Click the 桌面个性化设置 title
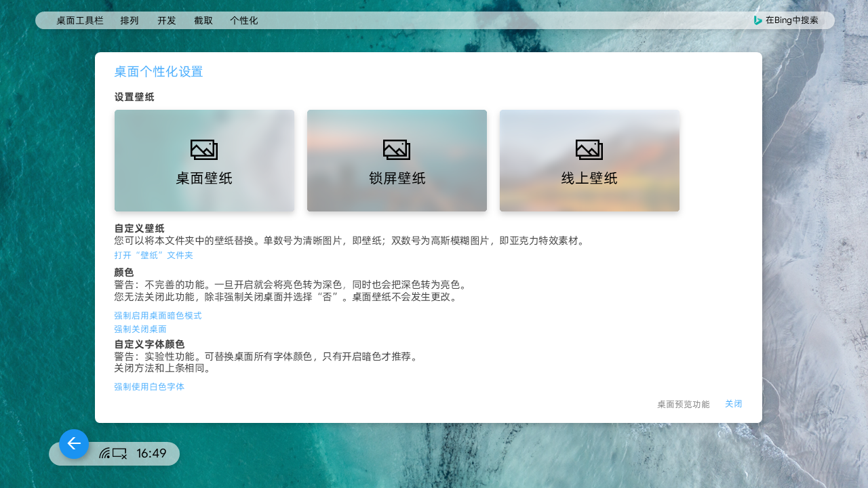868x488 pixels. click(x=159, y=72)
